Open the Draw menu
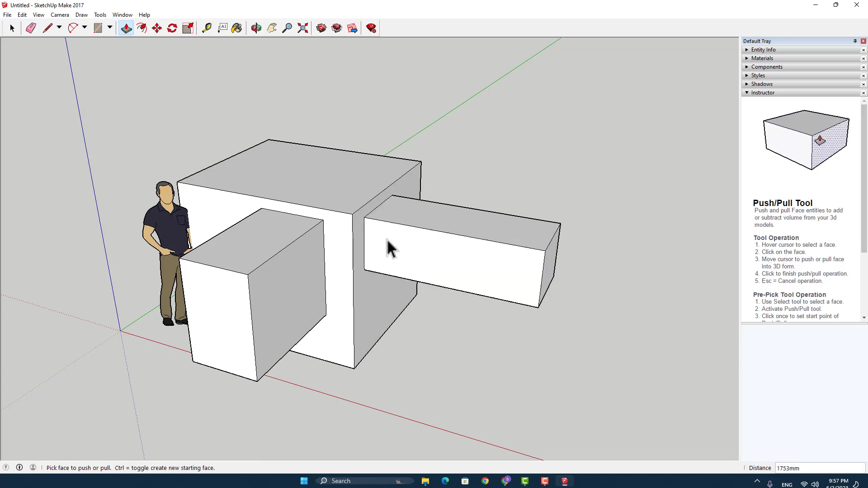The image size is (868, 488). coord(81,15)
